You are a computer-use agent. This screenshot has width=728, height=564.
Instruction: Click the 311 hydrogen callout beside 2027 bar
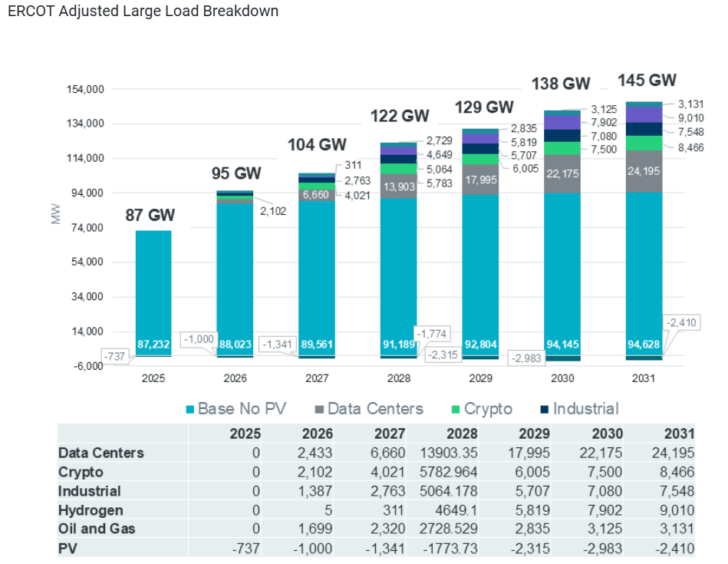(354, 166)
